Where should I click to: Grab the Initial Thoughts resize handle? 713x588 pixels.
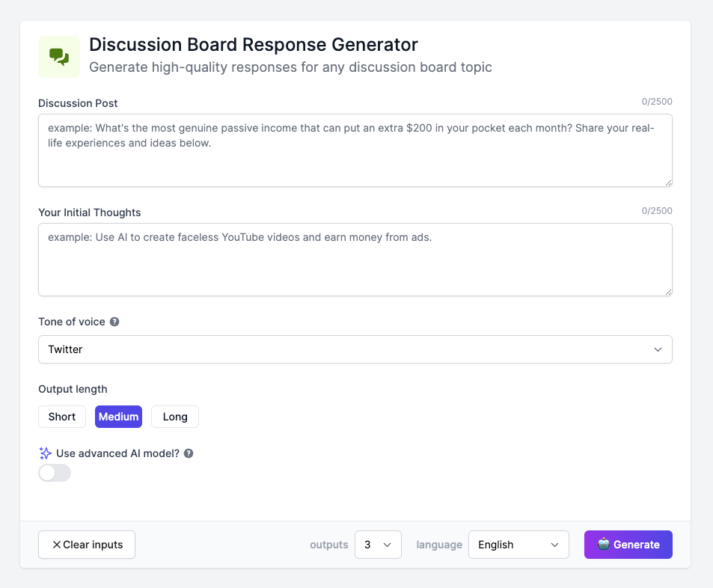[x=668, y=292]
